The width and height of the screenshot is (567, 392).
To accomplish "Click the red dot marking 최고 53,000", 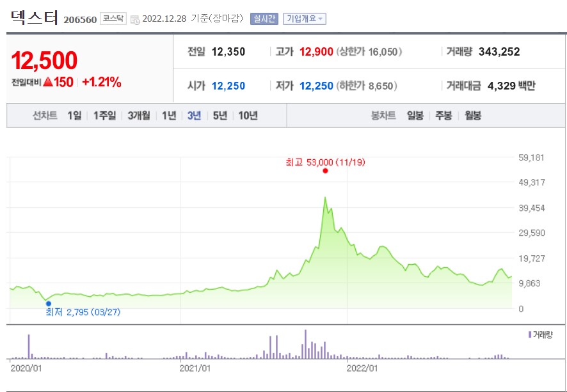I will click(x=325, y=170).
